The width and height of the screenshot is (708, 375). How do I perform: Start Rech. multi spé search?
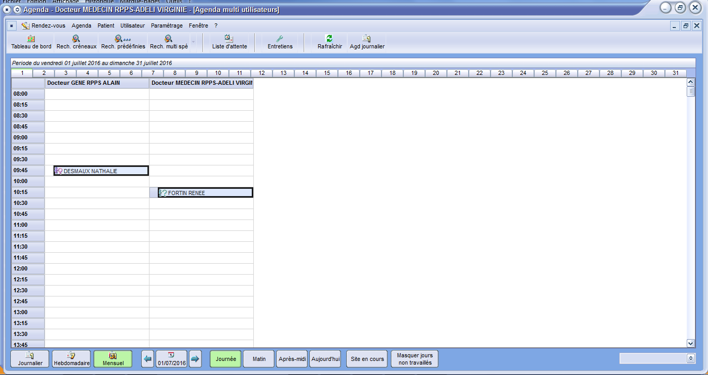click(x=169, y=42)
